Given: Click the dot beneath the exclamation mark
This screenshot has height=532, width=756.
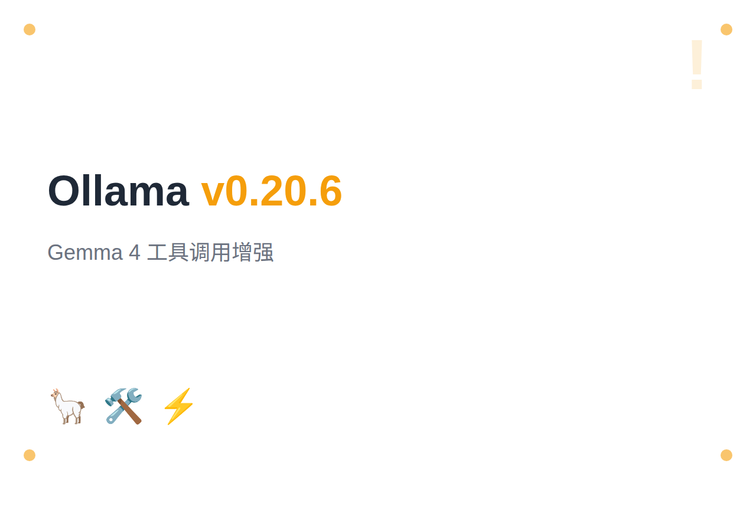Looking at the screenshot, I should click(697, 86).
